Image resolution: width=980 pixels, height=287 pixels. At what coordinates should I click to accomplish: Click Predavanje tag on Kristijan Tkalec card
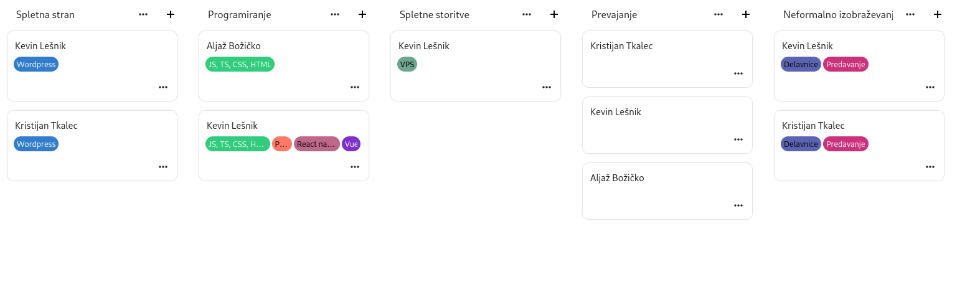point(846,144)
